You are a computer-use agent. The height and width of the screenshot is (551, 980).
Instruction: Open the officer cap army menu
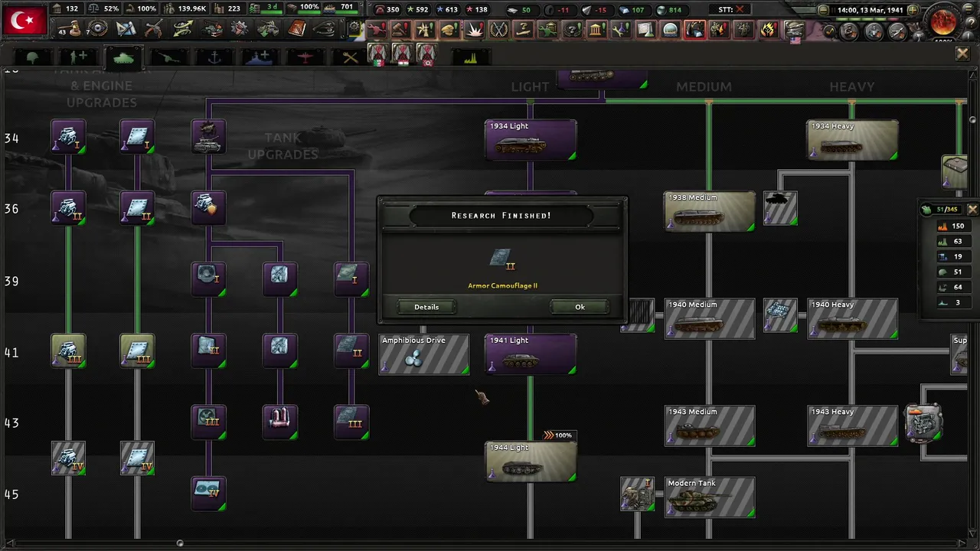(325, 30)
